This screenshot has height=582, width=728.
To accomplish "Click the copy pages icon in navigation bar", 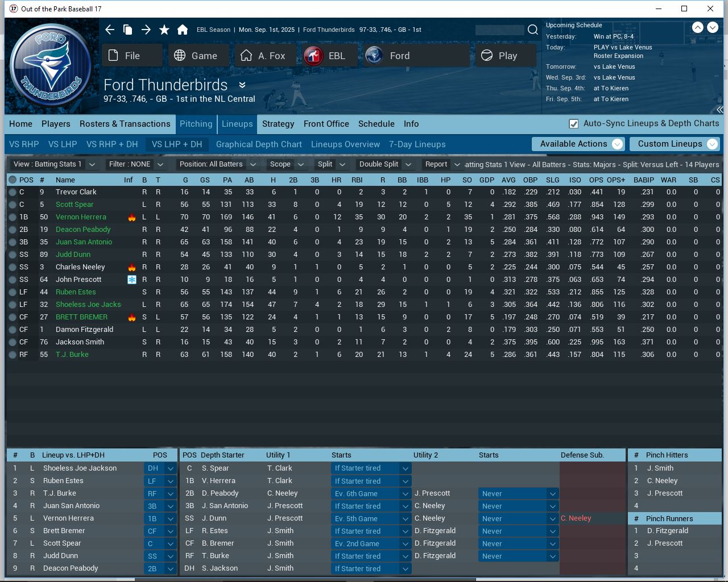I will [x=128, y=30].
